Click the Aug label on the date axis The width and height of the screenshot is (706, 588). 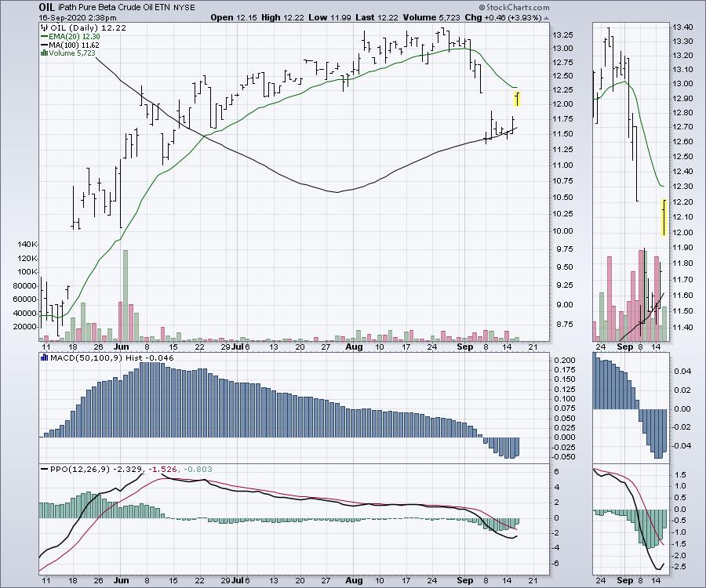coord(354,346)
